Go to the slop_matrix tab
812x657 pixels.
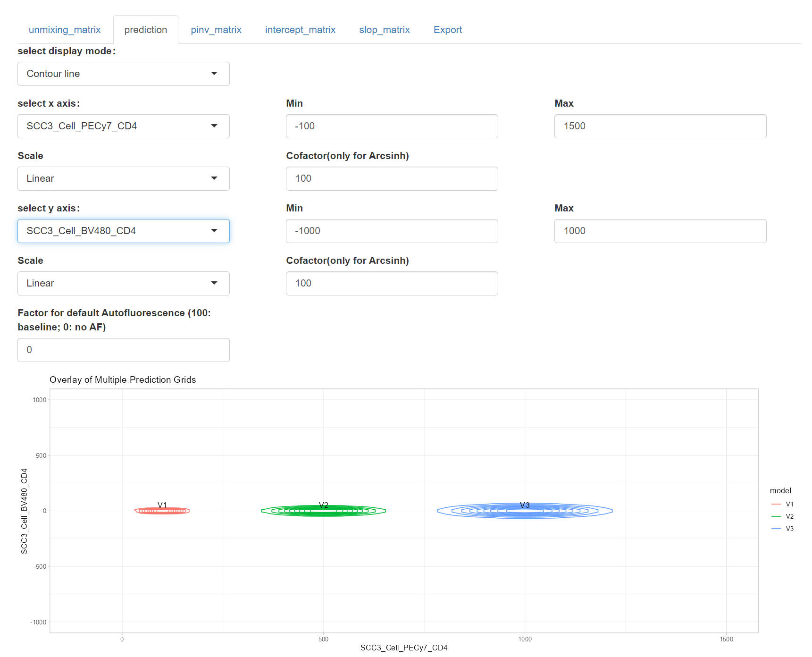(384, 30)
